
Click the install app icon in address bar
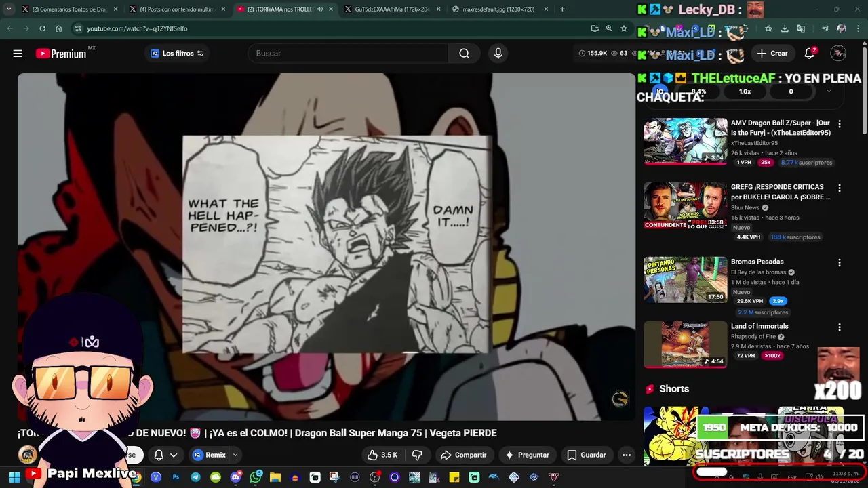click(595, 28)
